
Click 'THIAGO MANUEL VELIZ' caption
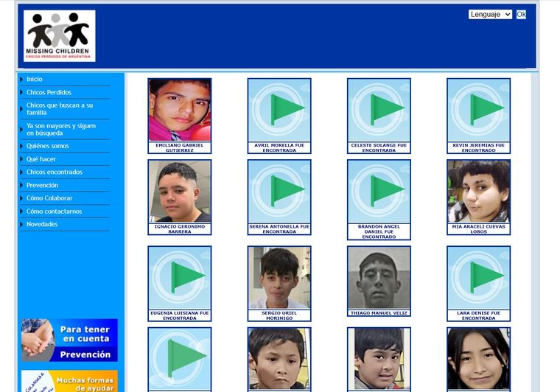[x=379, y=313]
